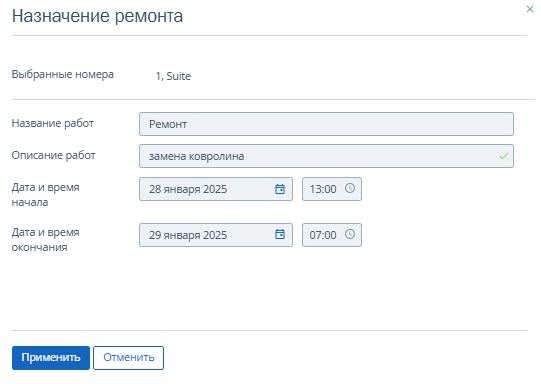541x384 pixels.
Task: Open the end date calendar icon
Action: (x=280, y=234)
